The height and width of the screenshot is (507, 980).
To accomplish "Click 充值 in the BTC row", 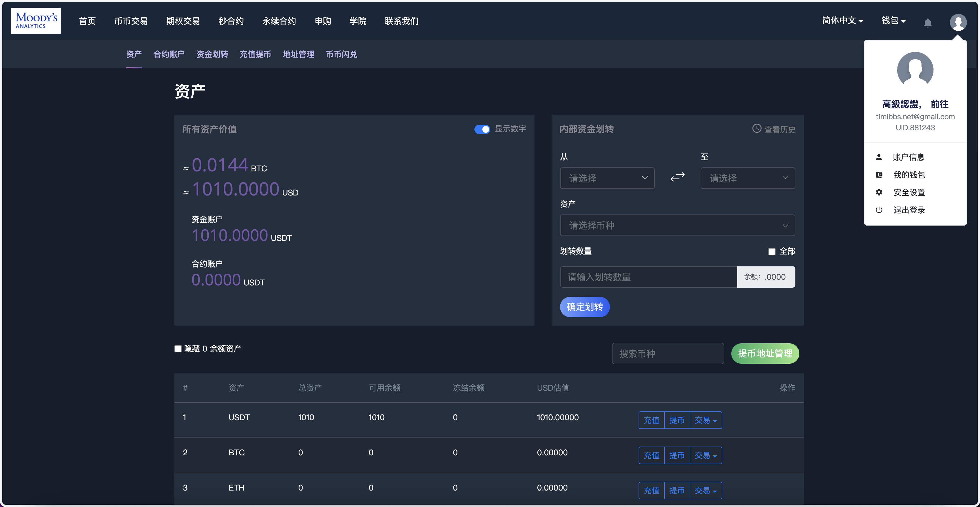I will [x=651, y=455].
